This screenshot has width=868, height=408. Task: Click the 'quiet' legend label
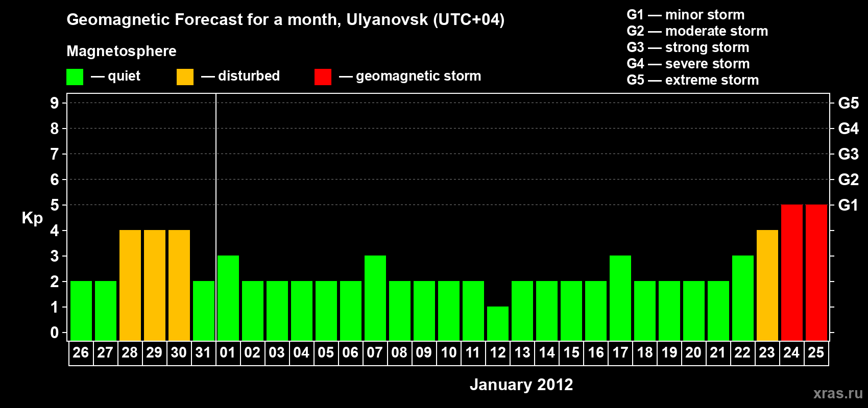[124, 76]
